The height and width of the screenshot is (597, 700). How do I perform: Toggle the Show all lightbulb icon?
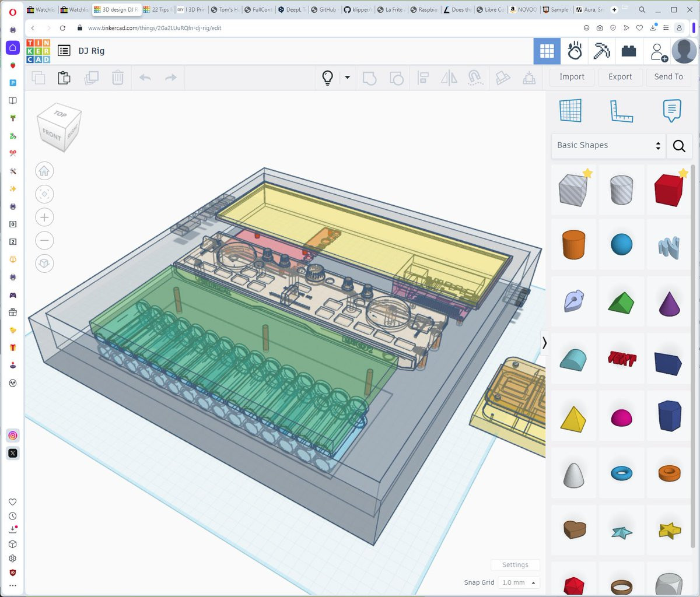[x=328, y=78]
